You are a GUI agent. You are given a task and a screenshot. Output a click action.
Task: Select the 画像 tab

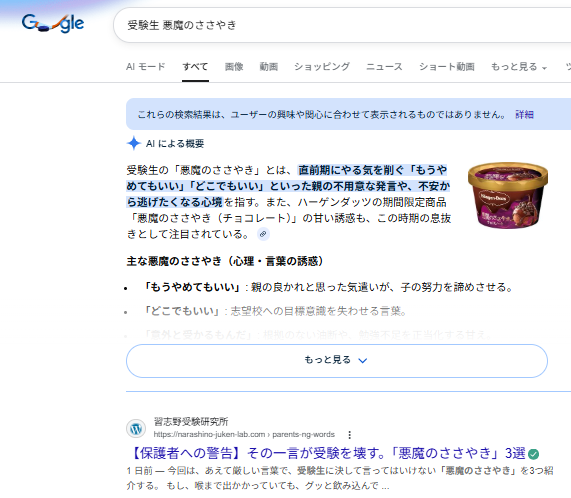pyautogui.click(x=234, y=67)
